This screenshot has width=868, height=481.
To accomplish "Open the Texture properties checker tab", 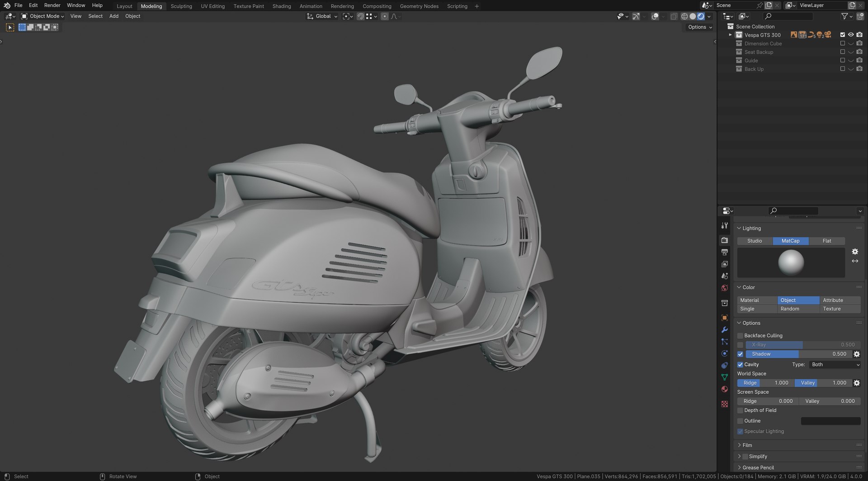I will (x=725, y=404).
